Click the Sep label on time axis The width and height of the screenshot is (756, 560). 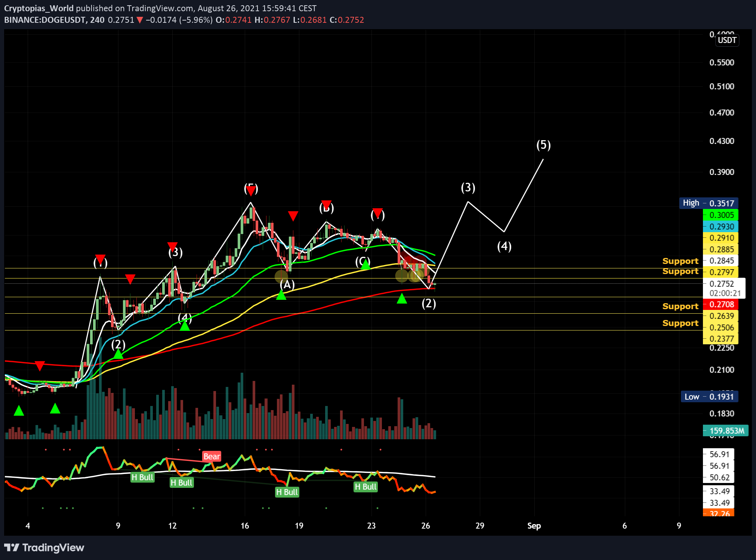tap(534, 526)
